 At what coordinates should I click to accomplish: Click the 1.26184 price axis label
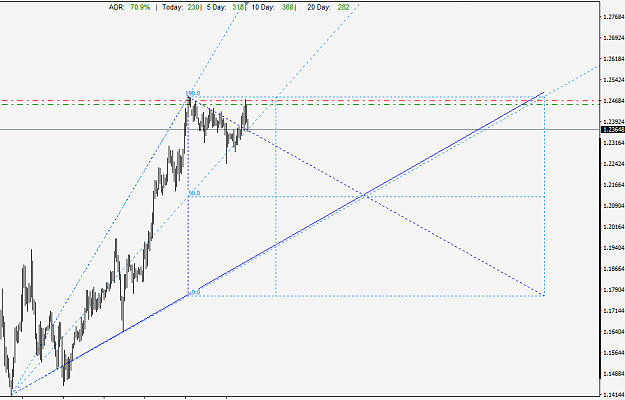click(x=613, y=59)
